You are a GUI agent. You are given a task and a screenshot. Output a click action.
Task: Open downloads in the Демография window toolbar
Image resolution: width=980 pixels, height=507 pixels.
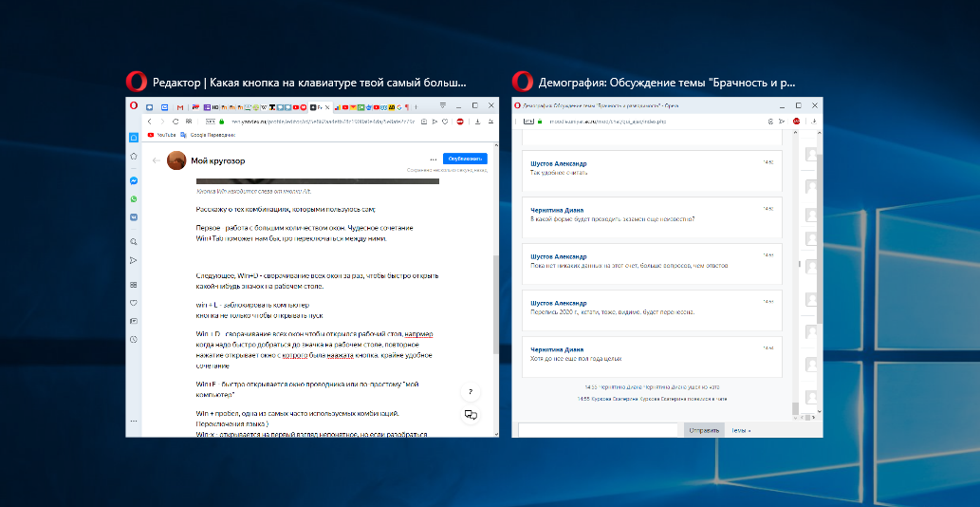816,122
